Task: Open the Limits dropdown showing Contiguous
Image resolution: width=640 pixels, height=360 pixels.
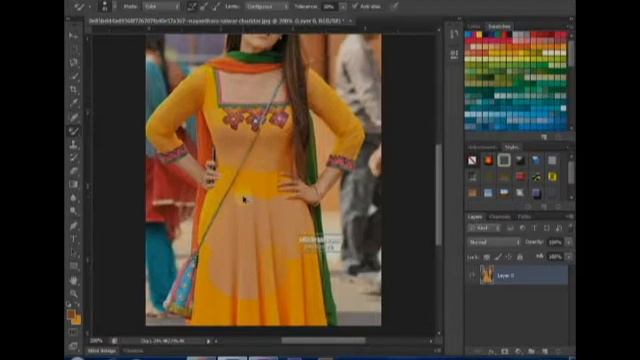Action: coord(267,6)
